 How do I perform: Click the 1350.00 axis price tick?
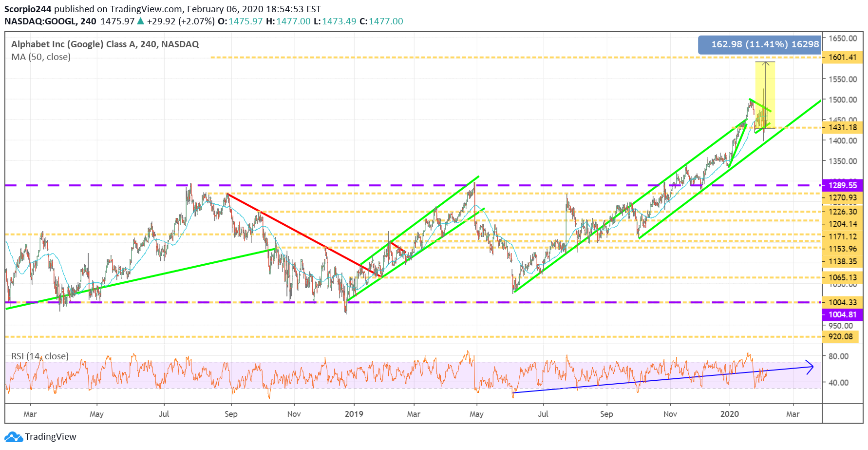coord(843,161)
